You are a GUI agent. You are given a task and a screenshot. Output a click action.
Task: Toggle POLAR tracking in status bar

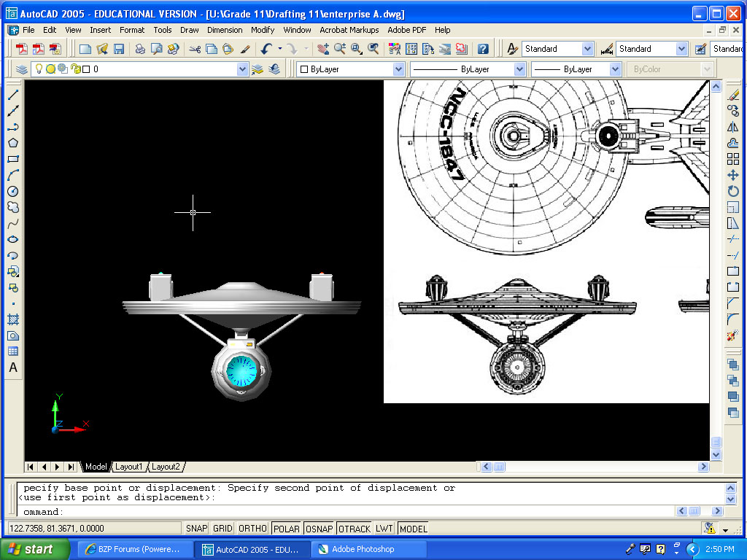pyautogui.click(x=286, y=529)
